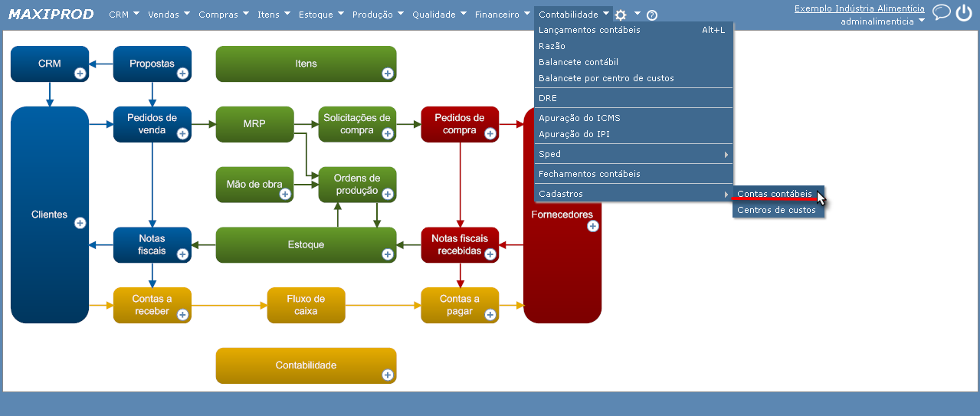Open Fechamentos contábeis
Screen dimensions: 980x416
click(x=634, y=174)
